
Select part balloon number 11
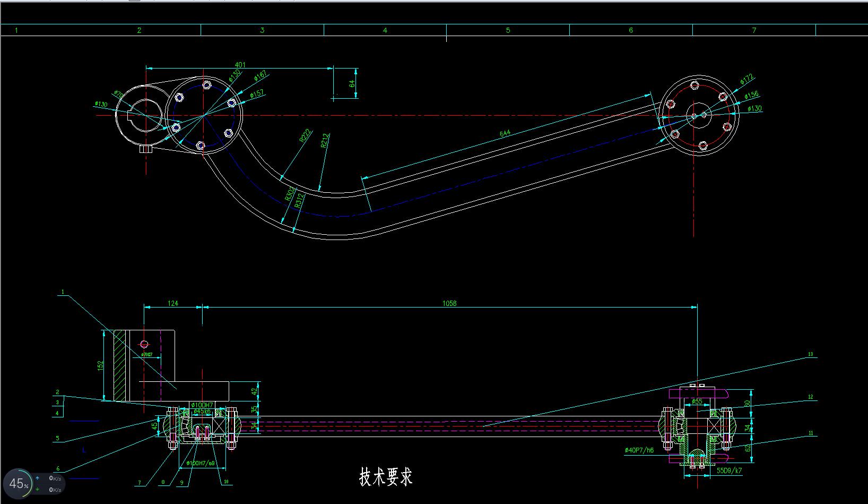[811, 433]
